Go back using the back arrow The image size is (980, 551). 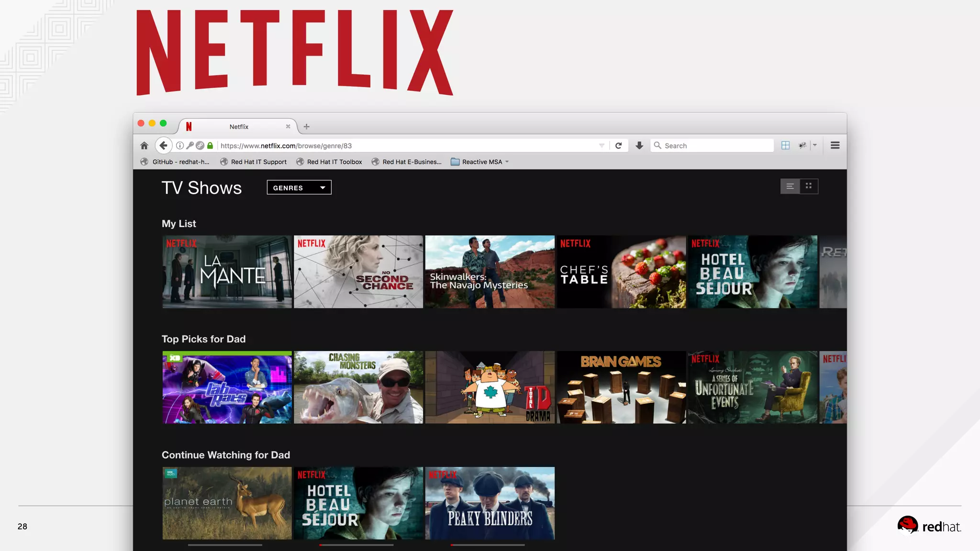[163, 145]
